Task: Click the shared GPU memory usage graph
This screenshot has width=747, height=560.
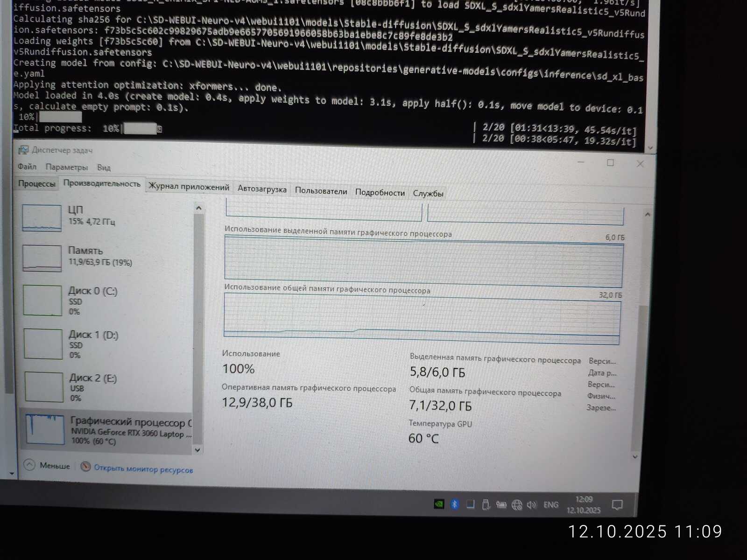Action: pyautogui.click(x=422, y=319)
